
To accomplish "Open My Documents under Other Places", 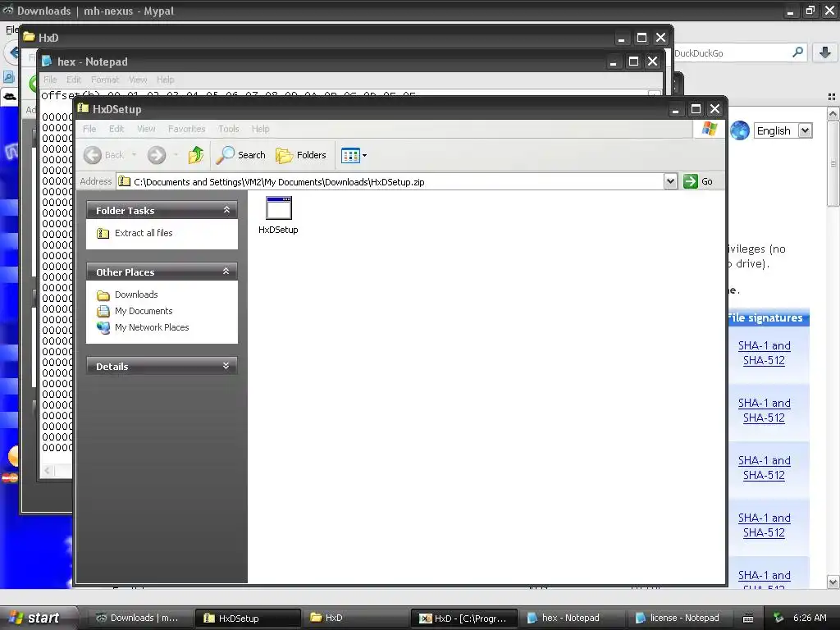I will [144, 311].
